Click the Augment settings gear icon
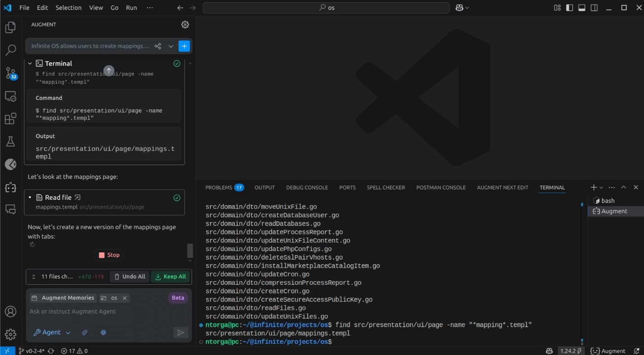644x355 pixels. point(185,25)
